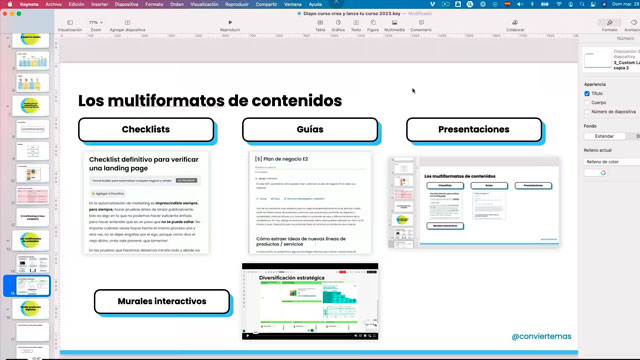This screenshot has height=360, width=640.
Task: Enable Número de diapositiva checkbox
Action: pyautogui.click(x=587, y=111)
